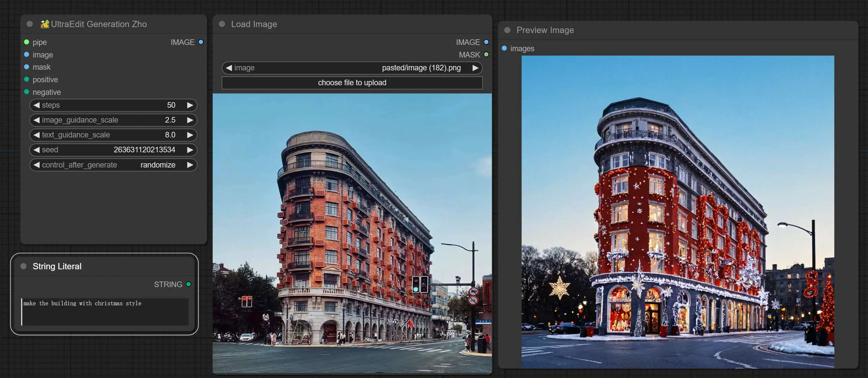Click the loaded building image in Load Image
This screenshot has height=378, width=868.
click(x=352, y=233)
